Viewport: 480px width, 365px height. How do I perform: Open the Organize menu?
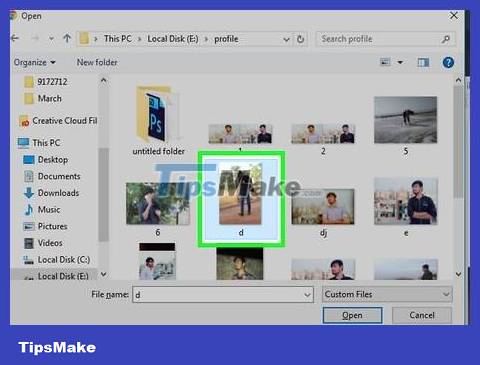(x=34, y=62)
